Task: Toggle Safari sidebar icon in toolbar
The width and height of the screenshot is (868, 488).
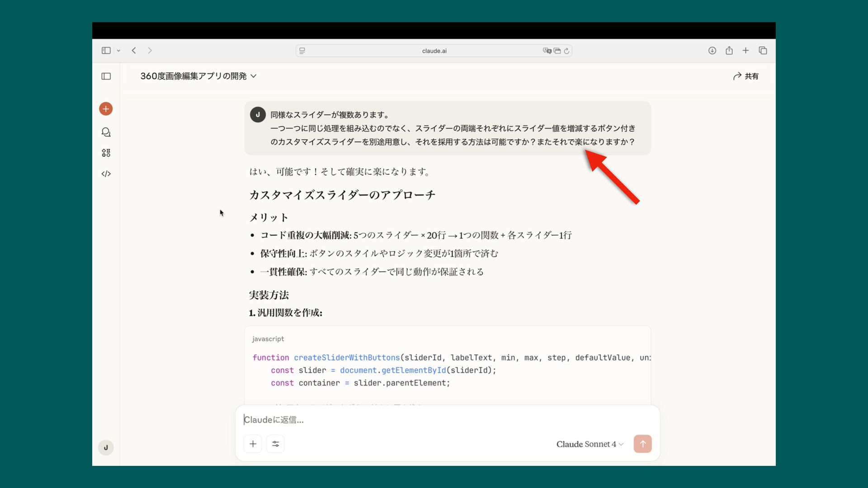Action: click(106, 51)
